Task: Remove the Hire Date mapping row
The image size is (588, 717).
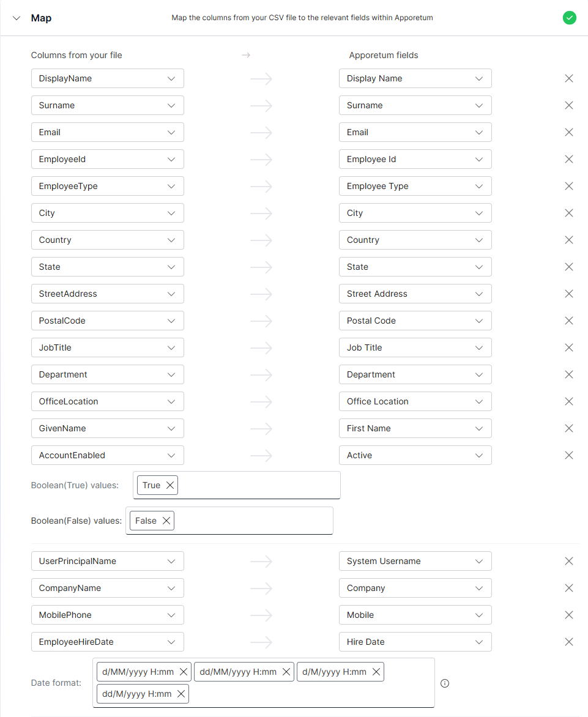Action: click(x=568, y=642)
